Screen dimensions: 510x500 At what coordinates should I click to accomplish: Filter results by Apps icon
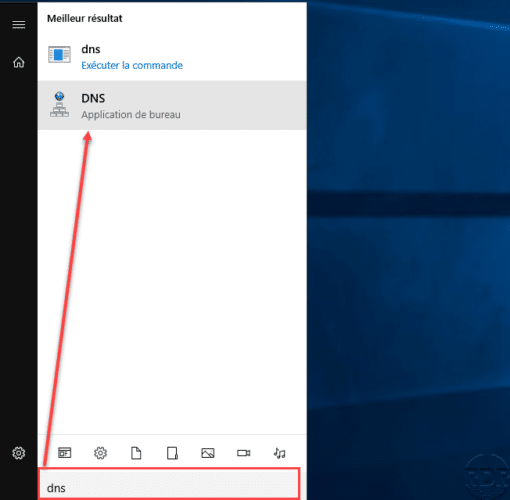pyautogui.click(x=65, y=453)
